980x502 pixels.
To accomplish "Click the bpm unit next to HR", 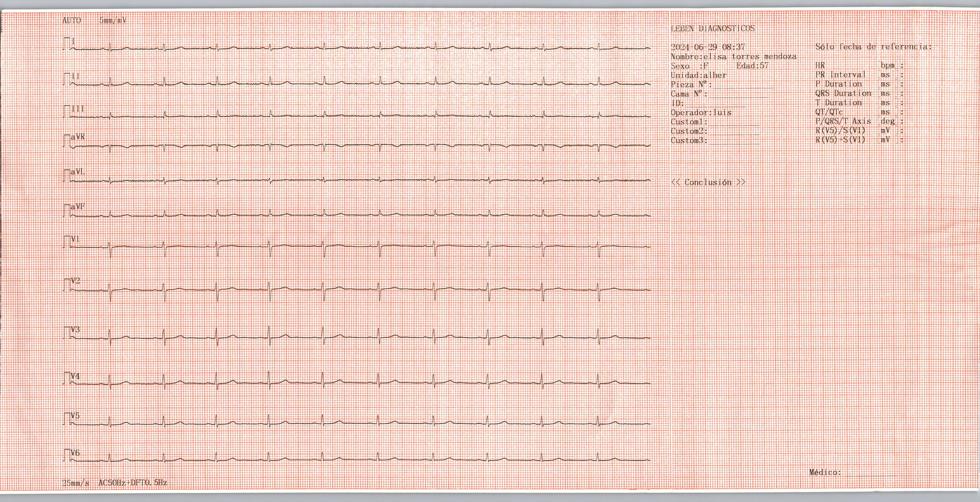I will click(x=888, y=66).
